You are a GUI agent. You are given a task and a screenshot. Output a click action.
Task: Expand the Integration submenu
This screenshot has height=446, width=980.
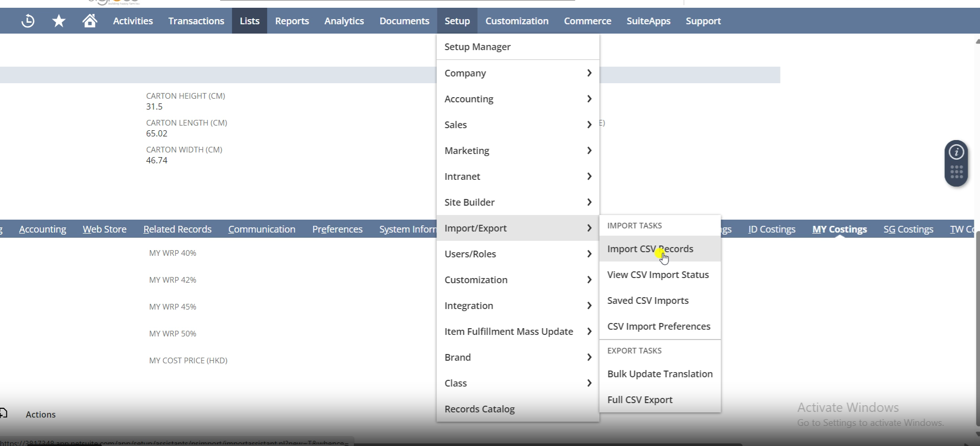coord(518,305)
